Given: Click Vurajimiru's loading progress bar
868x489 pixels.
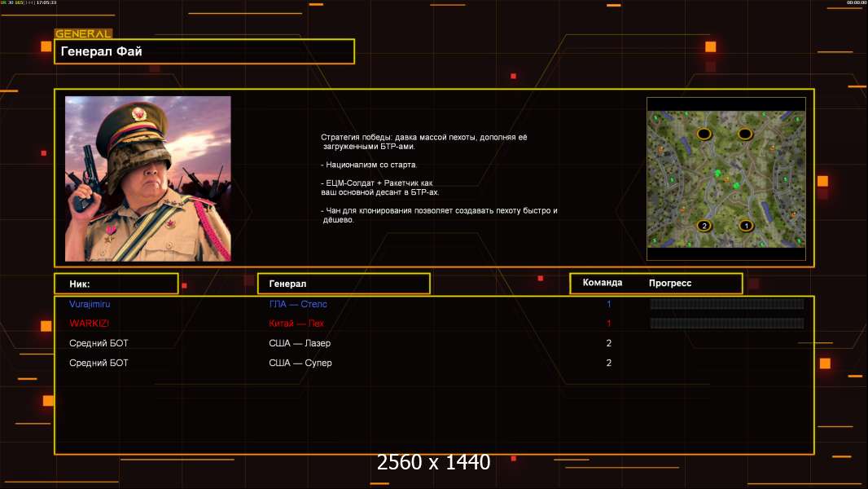Looking at the screenshot, I should coord(726,304).
